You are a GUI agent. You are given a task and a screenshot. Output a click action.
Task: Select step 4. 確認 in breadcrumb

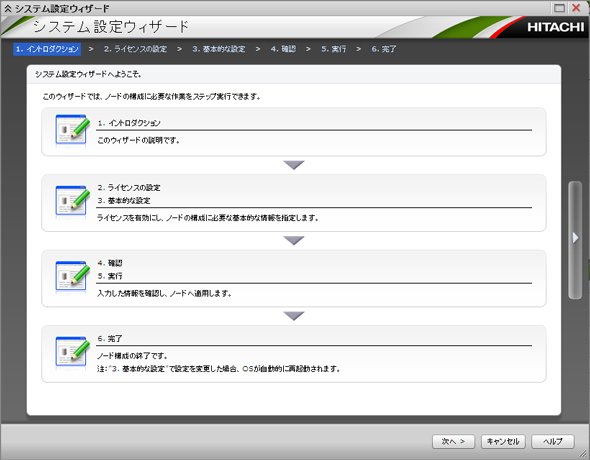click(x=283, y=49)
